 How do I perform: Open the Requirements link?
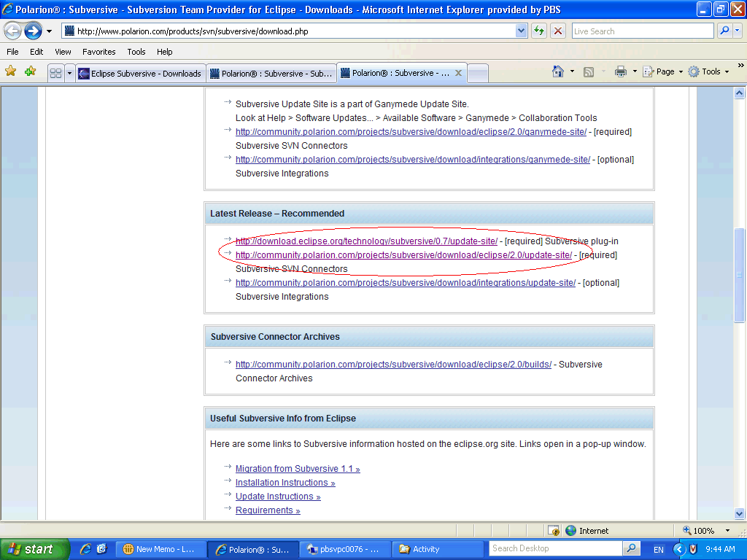268,510
